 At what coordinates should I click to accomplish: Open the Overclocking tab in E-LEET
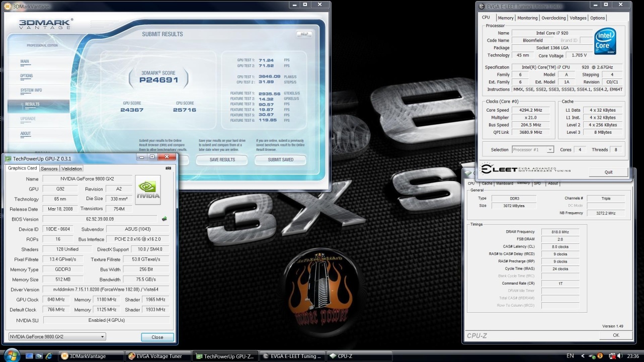click(x=553, y=18)
